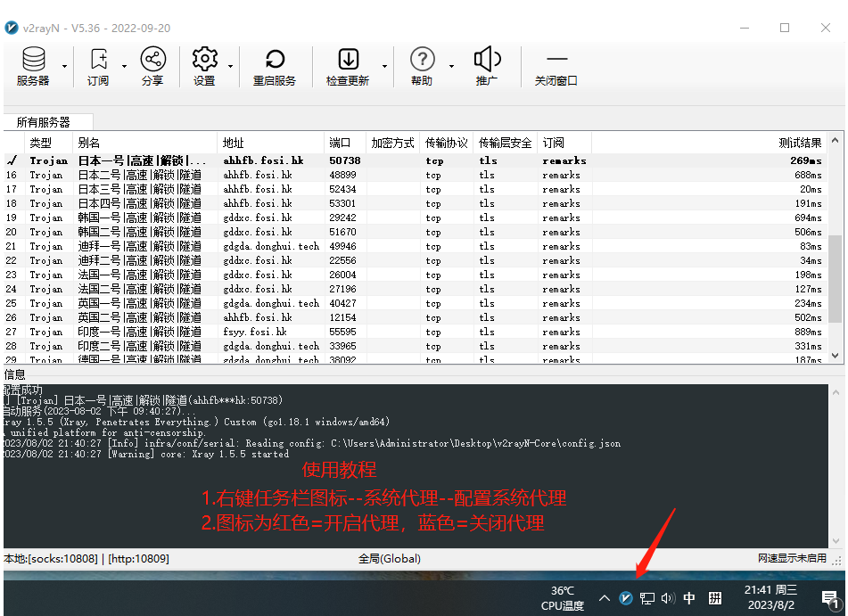Select the 迪拜二号 server row
The width and height of the screenshot is (848, 616).
[x=416, y=260]
